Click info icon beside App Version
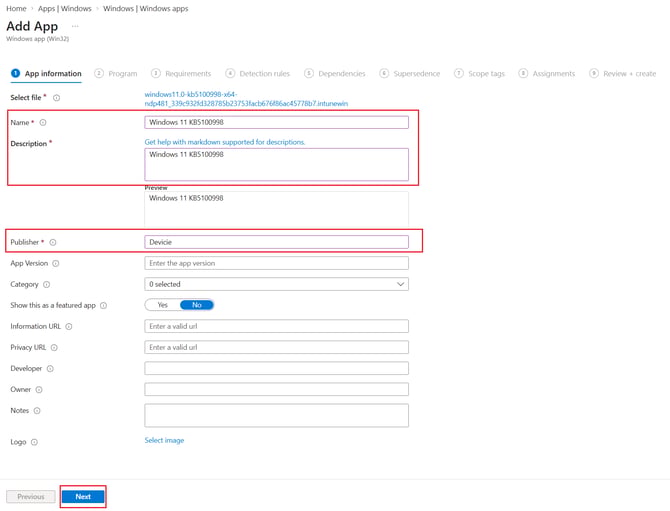670x511 pixels. 56,264
